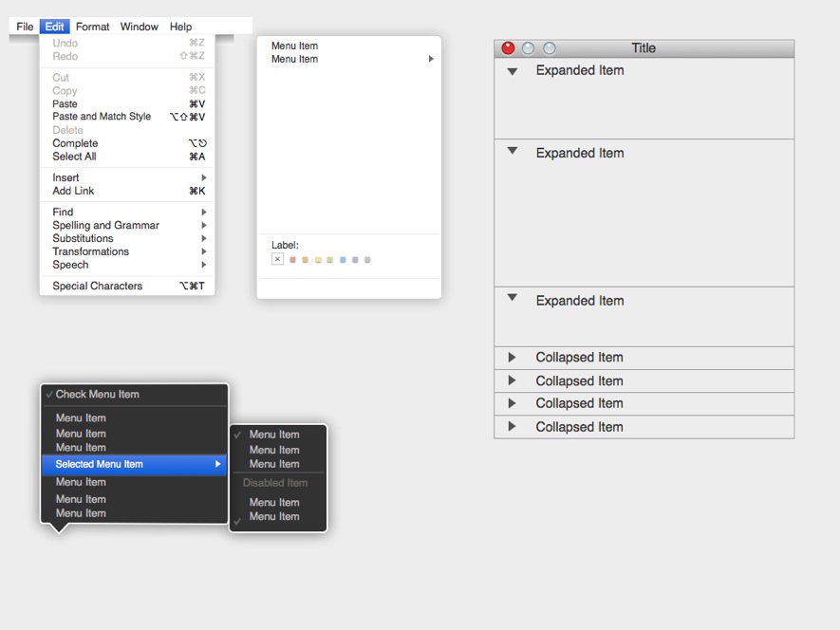Collapse the first Expanded Item
Viewport: 840px width, 630px height.
[511, 70]
